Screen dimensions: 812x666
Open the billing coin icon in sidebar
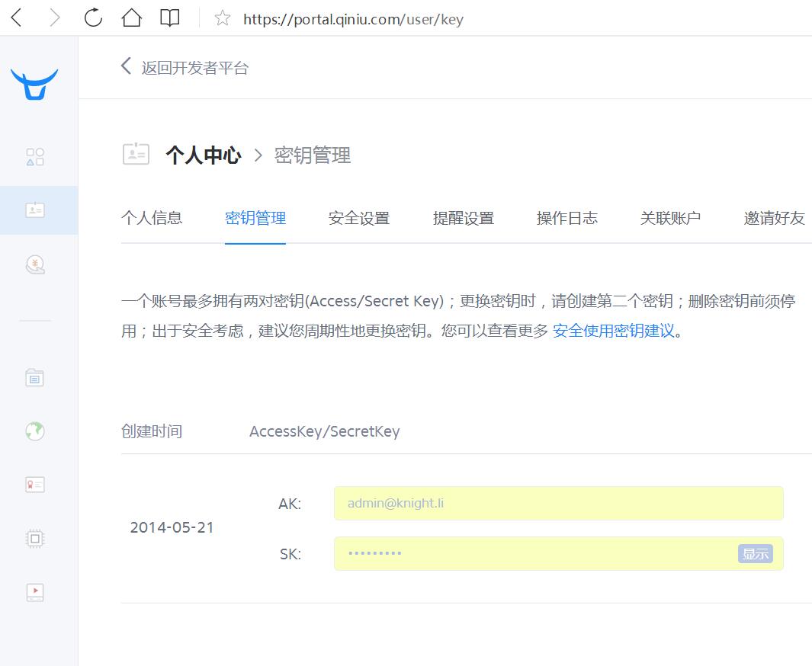(x=35, y=264)
